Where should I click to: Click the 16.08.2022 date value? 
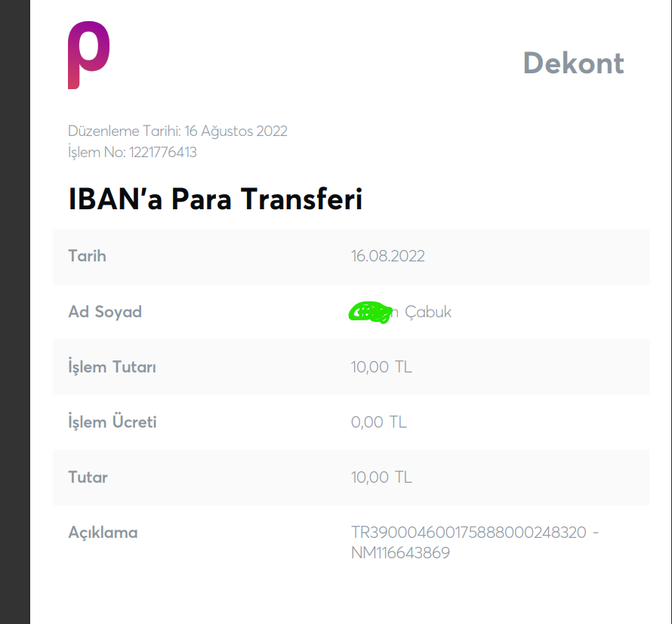pos(387,256)
